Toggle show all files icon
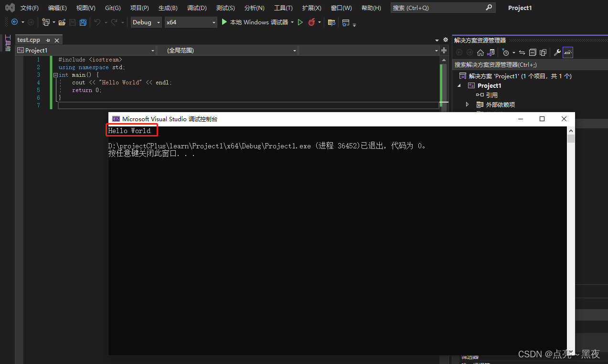The image size is (608, 364). pyautogui.click(x=543, y=52)
